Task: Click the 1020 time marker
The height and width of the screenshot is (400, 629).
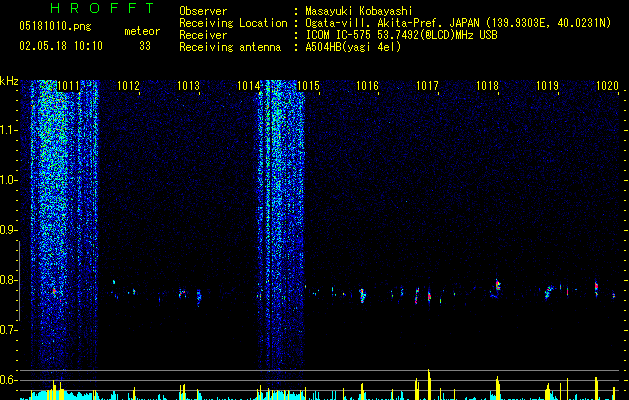Action: click(x=607, y=86)
